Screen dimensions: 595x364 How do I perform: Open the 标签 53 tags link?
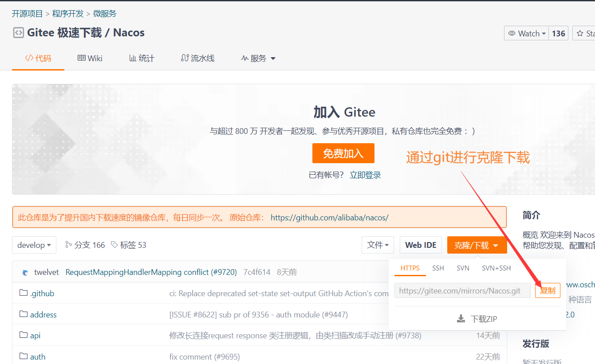point(129,245)
